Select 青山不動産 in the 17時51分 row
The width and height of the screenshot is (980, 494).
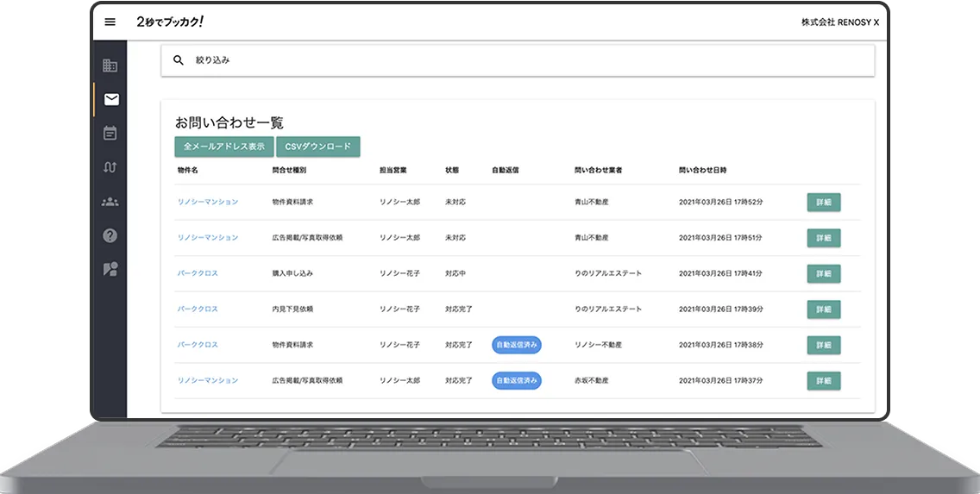click(591, 238)
